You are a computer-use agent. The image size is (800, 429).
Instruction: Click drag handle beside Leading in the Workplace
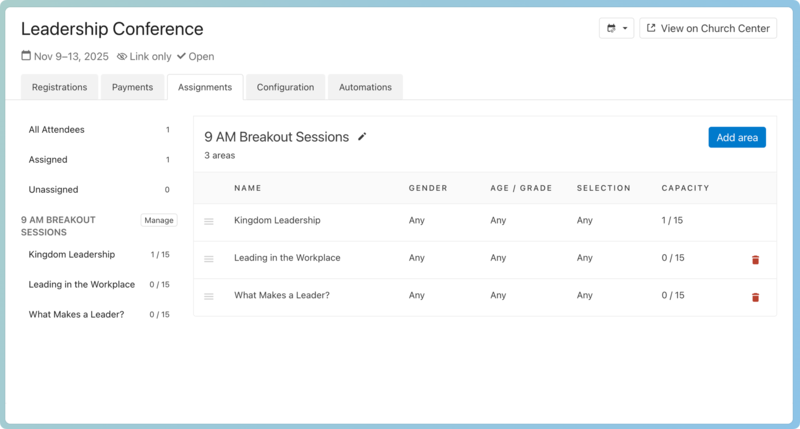(x=209, y=259)
